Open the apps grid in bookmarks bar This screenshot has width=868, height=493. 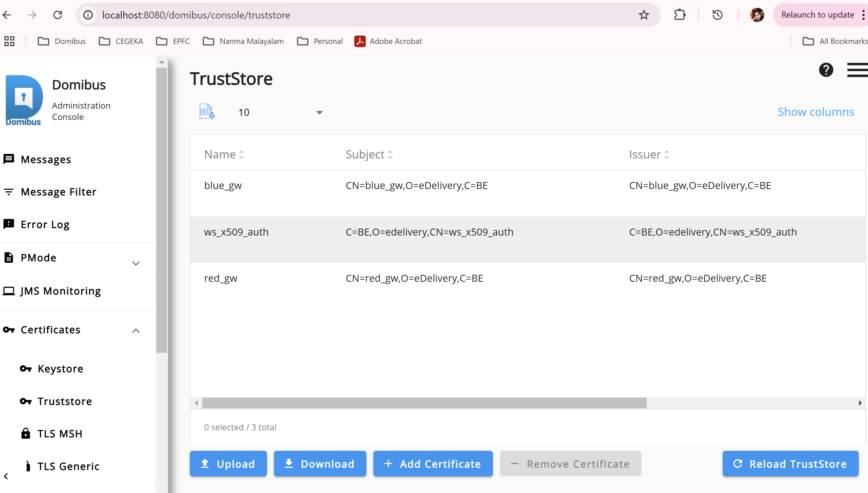(9, 41)
